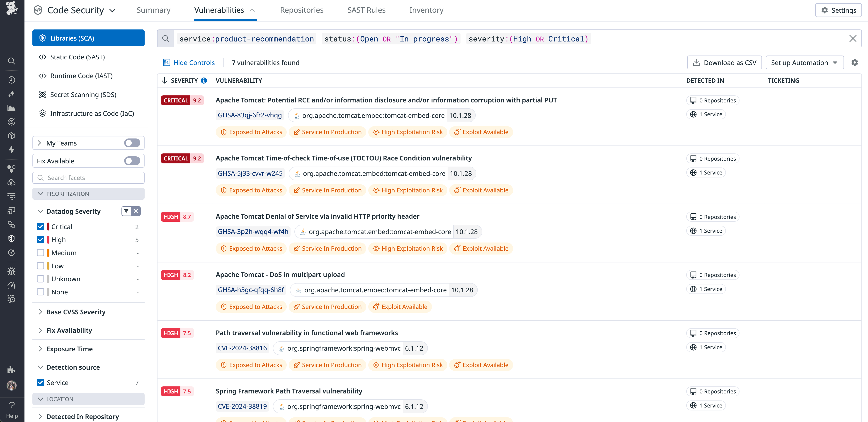Check the Medium severity checkbox
This screenshot has height=422, width=868.
pos(41,252)
